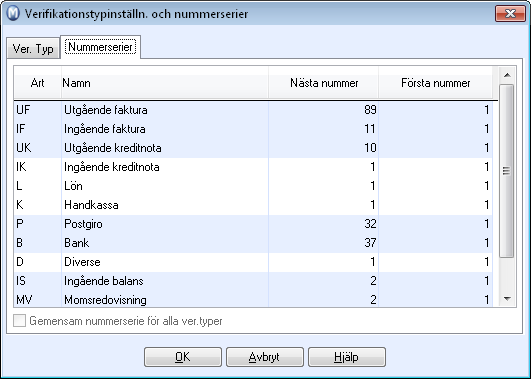
Task: Click the MV art code cell
Action: [37, 299]
